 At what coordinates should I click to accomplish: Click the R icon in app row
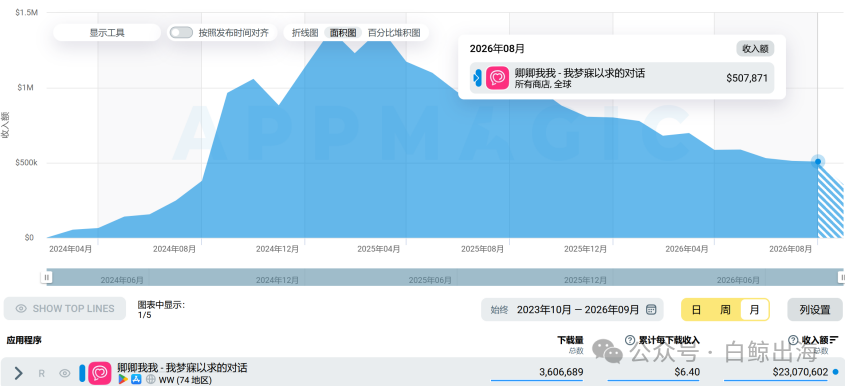41,373
